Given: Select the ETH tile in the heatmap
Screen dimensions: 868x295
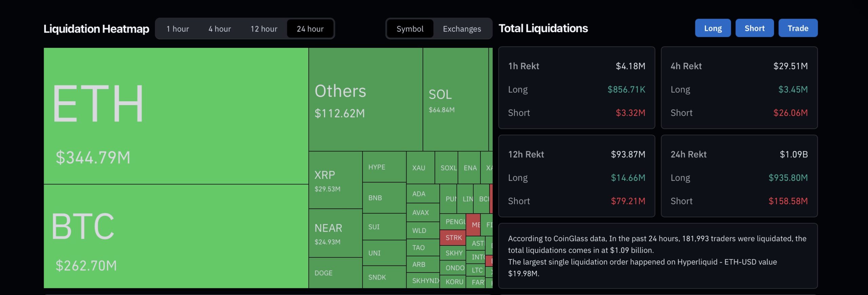Looking at the screenshot, I should (176, 116).
